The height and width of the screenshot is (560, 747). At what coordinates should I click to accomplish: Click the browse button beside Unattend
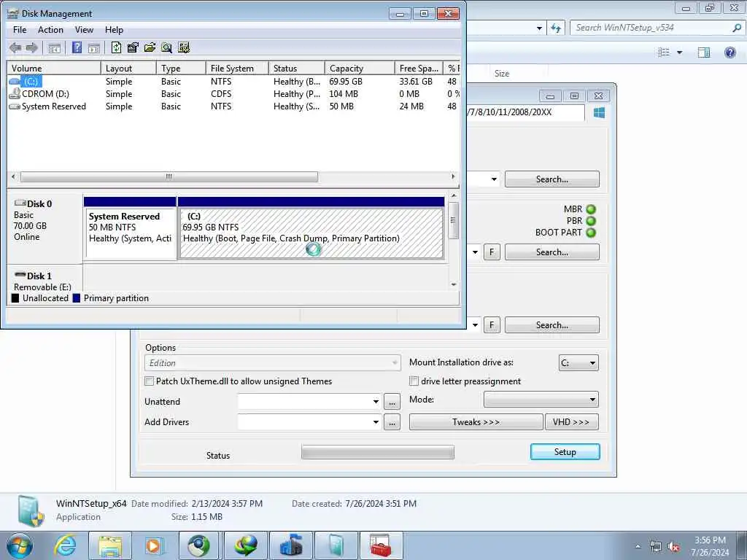click(392, 402)
